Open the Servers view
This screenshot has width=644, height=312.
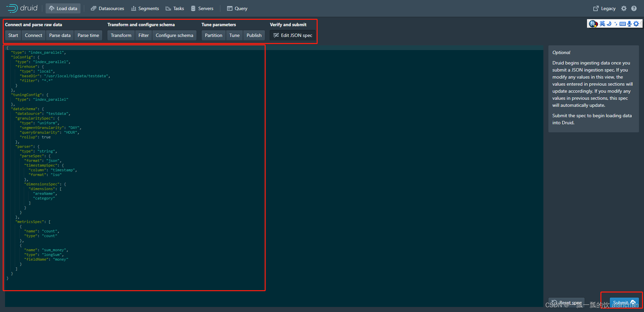coord(202,8)
